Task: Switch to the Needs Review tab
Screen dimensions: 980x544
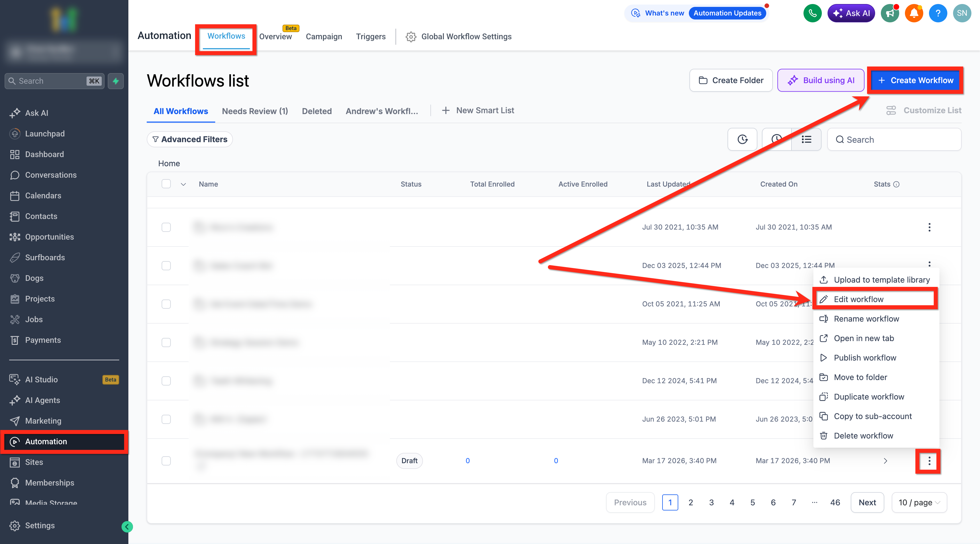Action: pos(255,111)
